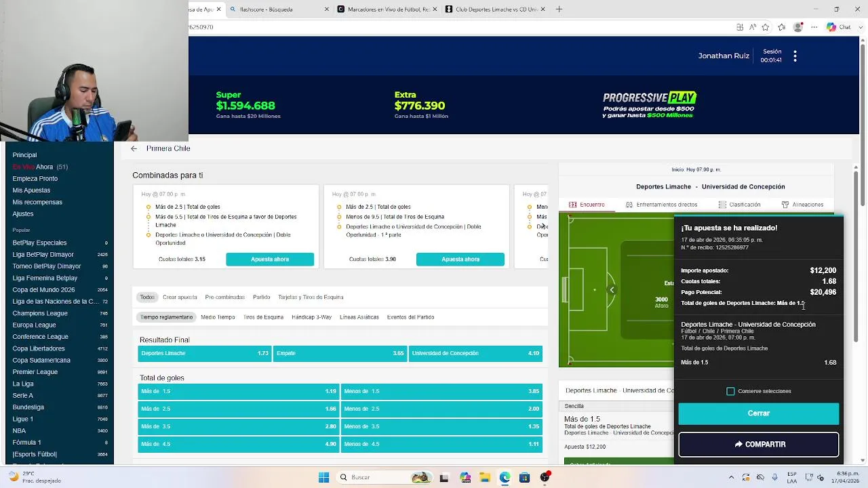This screenshot has width=868, height=488.
Task: Open the Copilot Chat button
Action: (x=838, y=27)
